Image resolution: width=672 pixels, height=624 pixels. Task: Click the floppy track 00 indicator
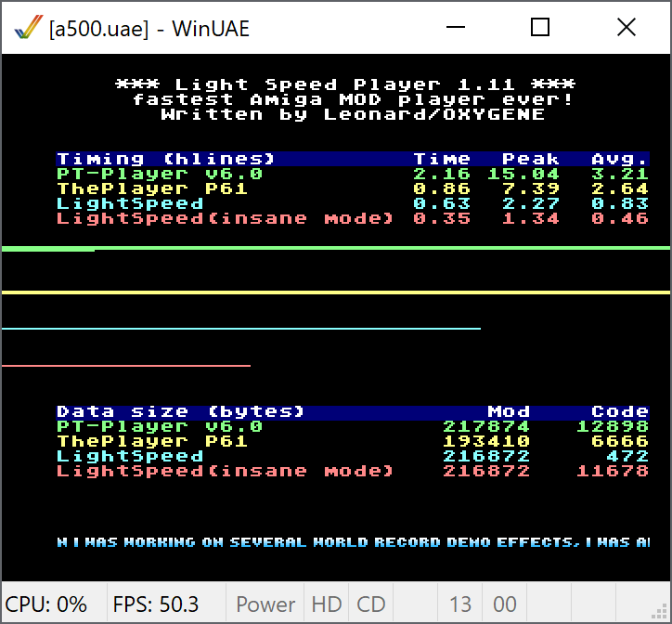click(504, 604)
